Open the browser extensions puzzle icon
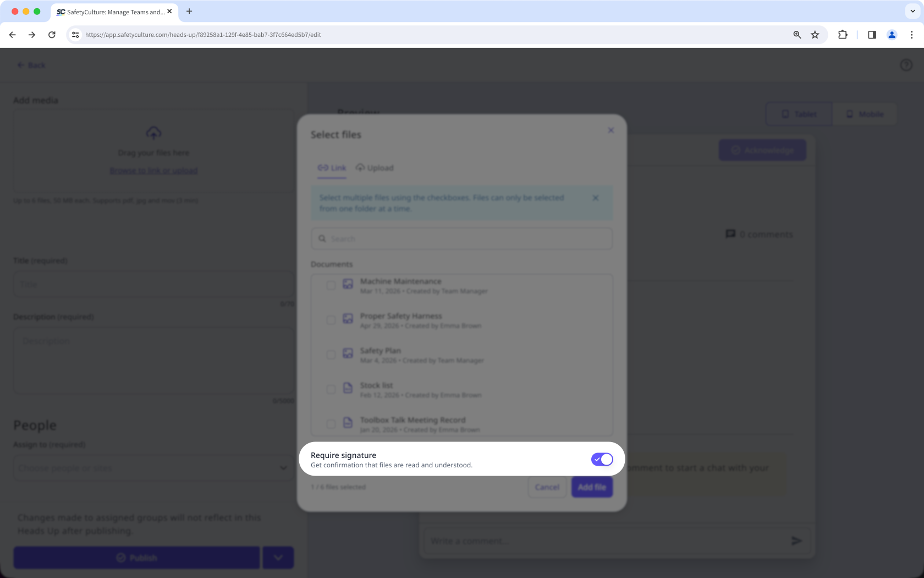This screenshot has width=924, height=578. coord(843,35)
